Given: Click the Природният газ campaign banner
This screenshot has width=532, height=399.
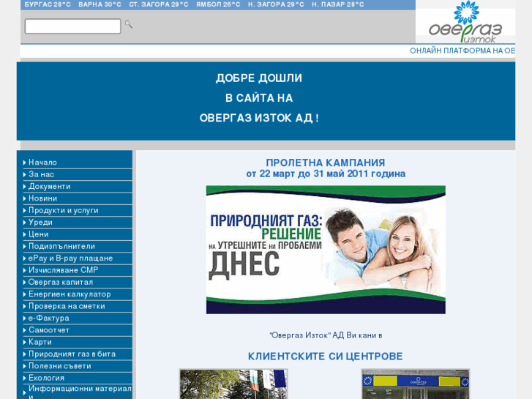Looking at the screenshot, I should [x=326, y=250].
